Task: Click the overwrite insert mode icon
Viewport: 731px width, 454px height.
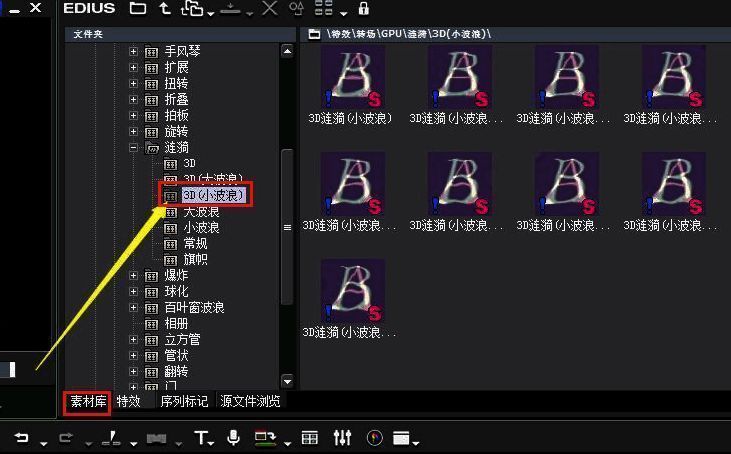Action: 265,438
